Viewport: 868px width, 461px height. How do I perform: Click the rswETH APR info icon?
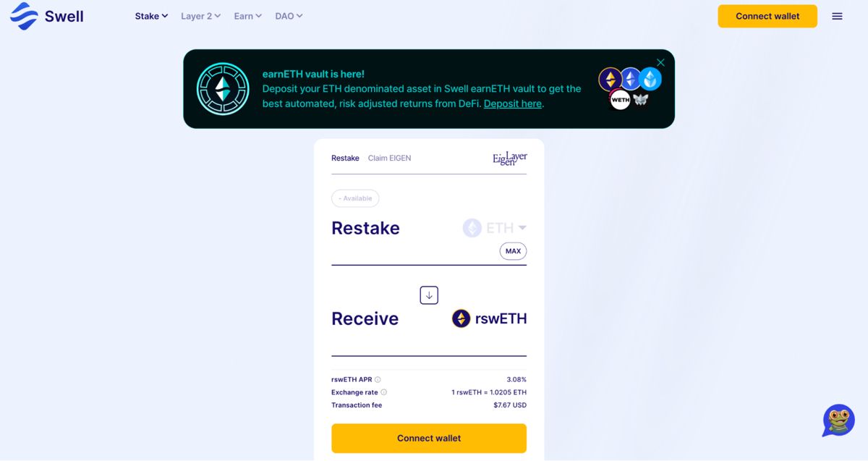[x=378, y=379]
